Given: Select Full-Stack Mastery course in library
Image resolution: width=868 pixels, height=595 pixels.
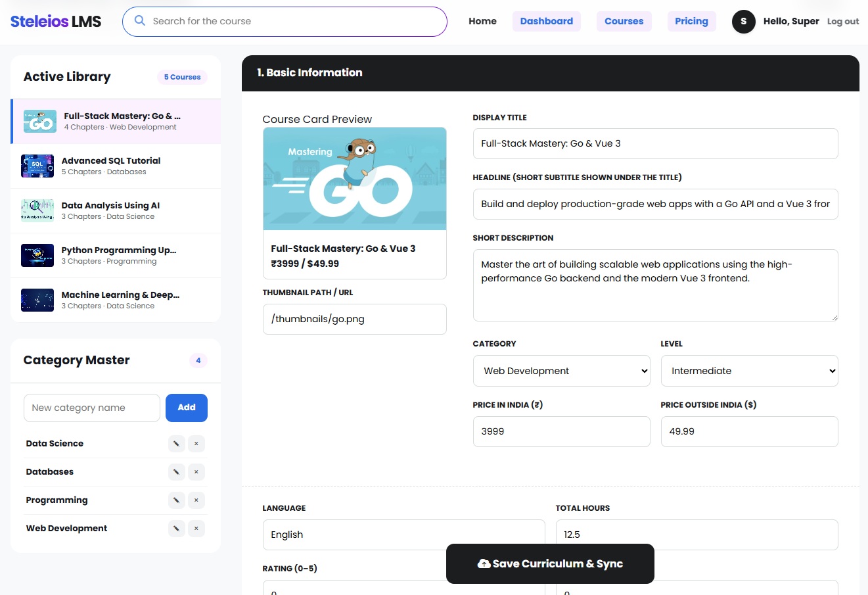Looking at the screenshot, I should click(116, 122).
